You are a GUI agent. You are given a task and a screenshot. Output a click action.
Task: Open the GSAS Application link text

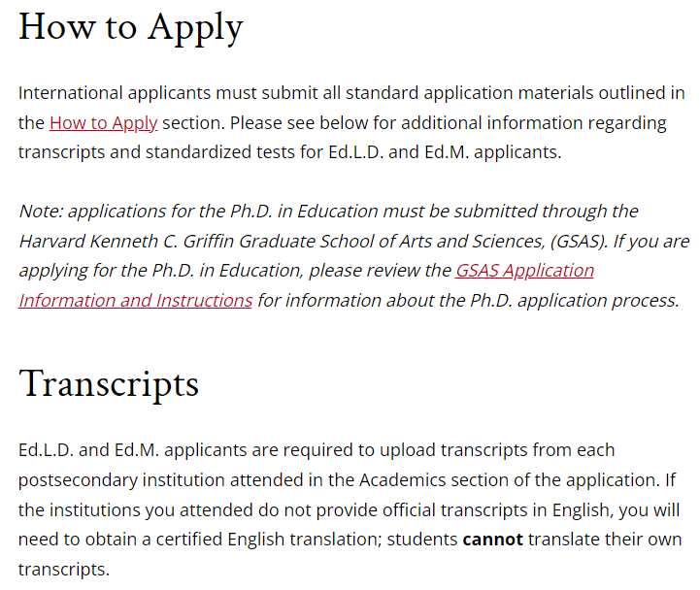524,271
